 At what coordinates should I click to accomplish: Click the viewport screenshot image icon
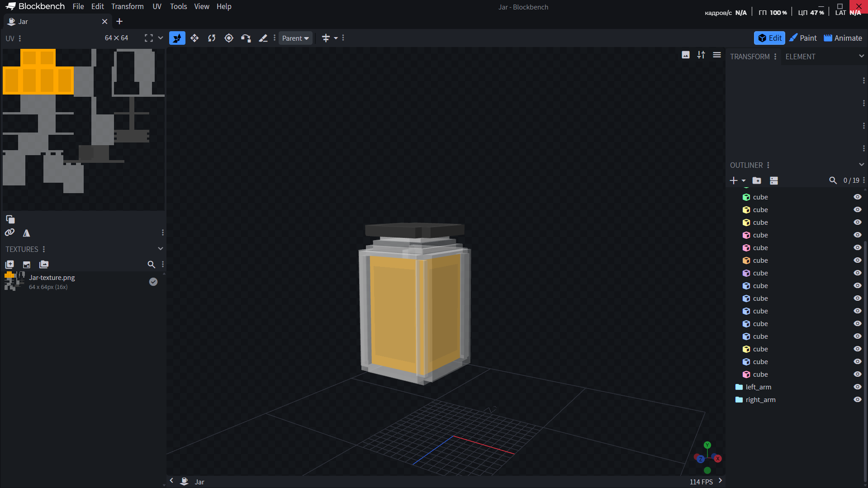(686, 55)
